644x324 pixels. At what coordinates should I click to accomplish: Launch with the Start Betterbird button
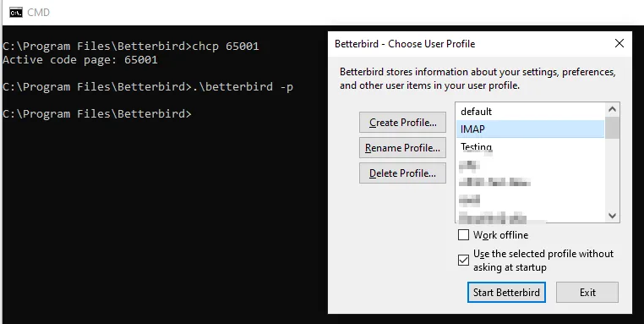tap(506, 293)
